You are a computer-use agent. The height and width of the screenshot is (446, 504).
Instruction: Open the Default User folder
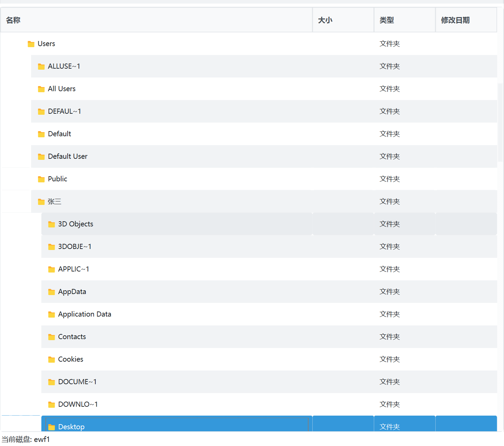point(68,156)
